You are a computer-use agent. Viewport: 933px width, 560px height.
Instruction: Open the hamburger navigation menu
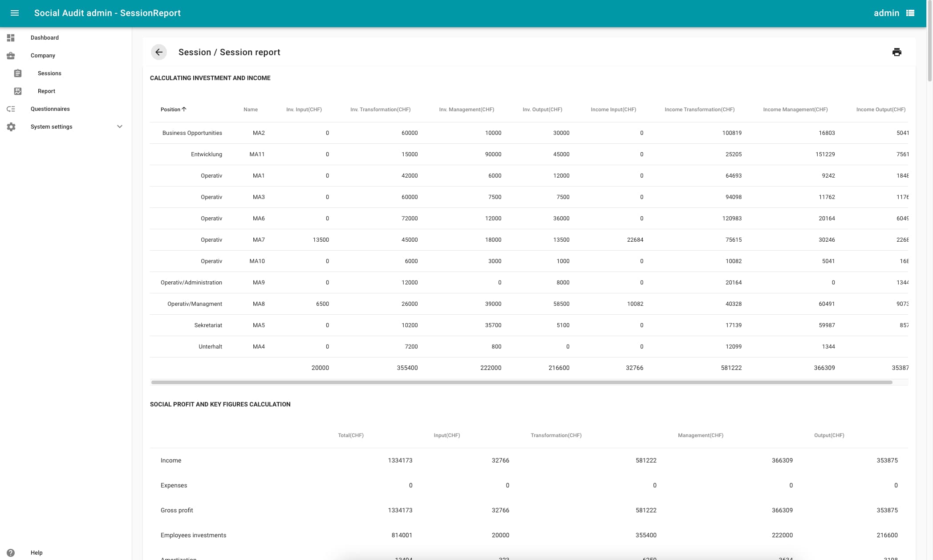[15, 13]
